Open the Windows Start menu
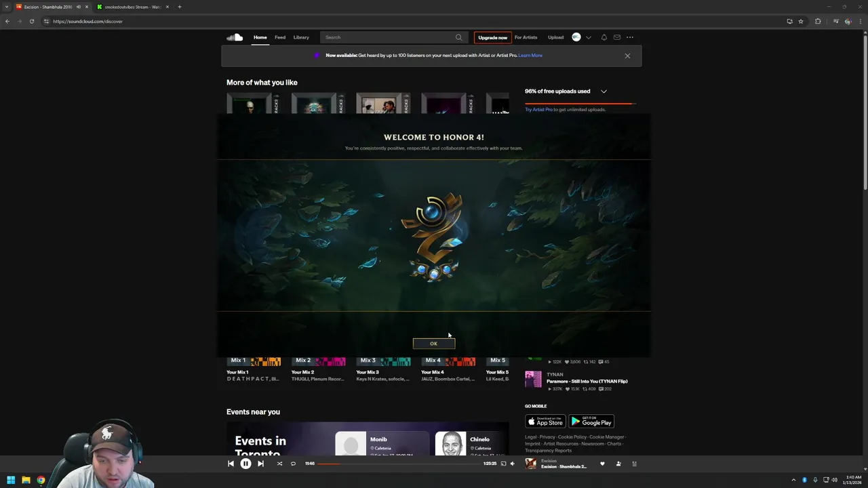Viewport: 868px width, 488px height. click(x=11, y=480)
